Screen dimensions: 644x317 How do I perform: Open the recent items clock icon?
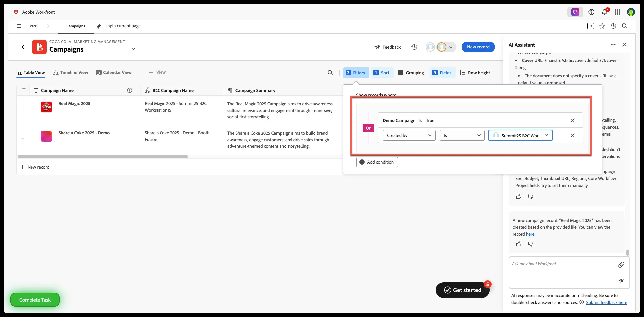[613, 26]
